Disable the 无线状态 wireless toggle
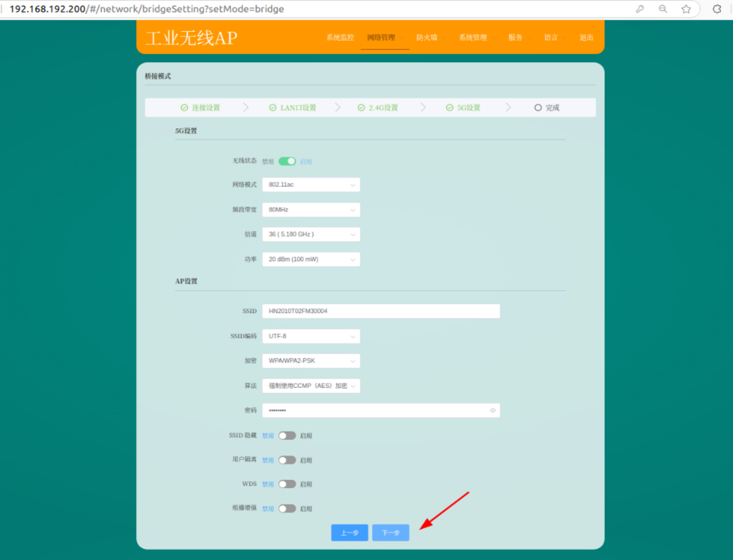733x560 pixels. coord(287,161)
